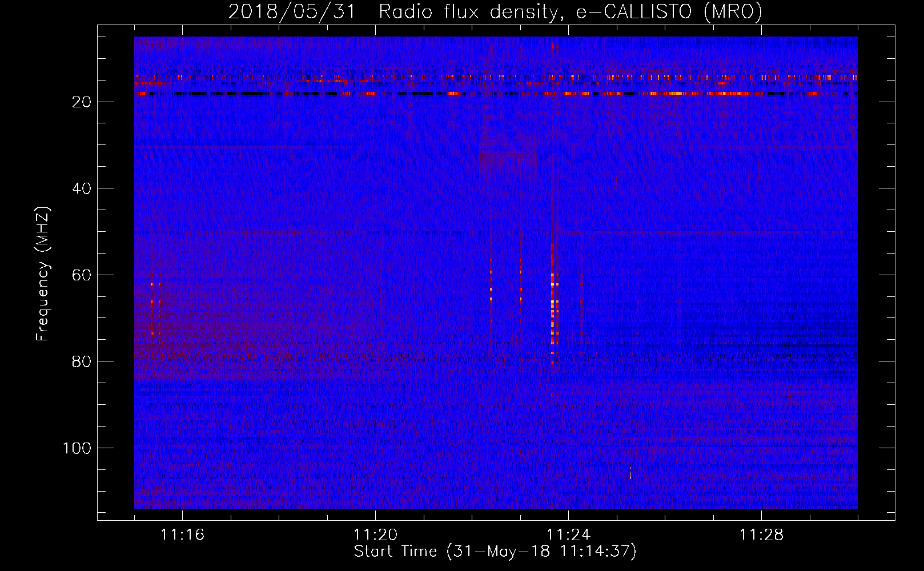Screen dimensions: 924x571
Task: Click the 100 frequency tick label
Action: click(x=77, y=448)
